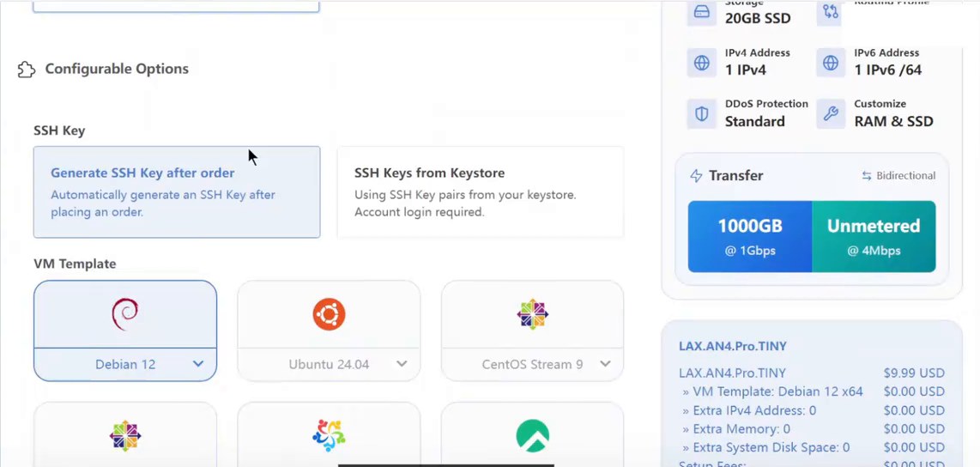Viewport: 980px width, 467px height.
Task: Click the second-row CentOS pinwheel logo
Action: [125, 435]
